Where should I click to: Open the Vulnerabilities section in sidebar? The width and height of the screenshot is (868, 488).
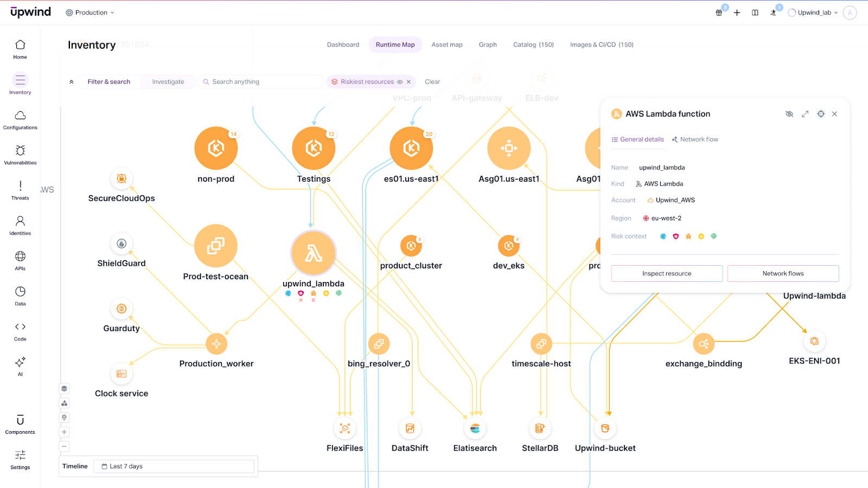pos(20,155)
